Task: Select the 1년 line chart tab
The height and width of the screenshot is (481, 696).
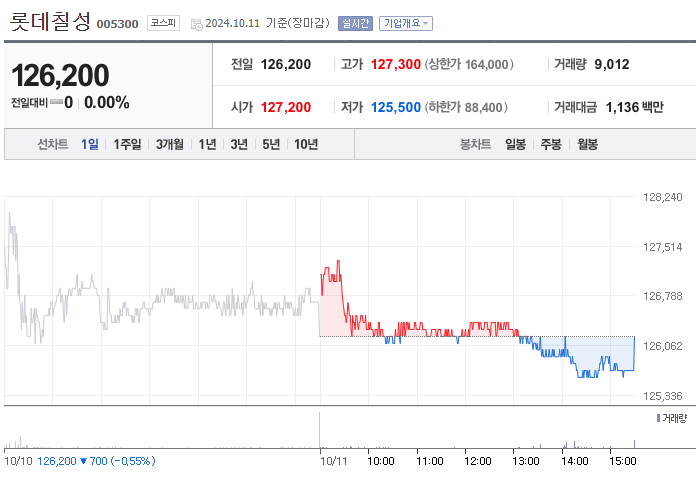Action: 207,144
